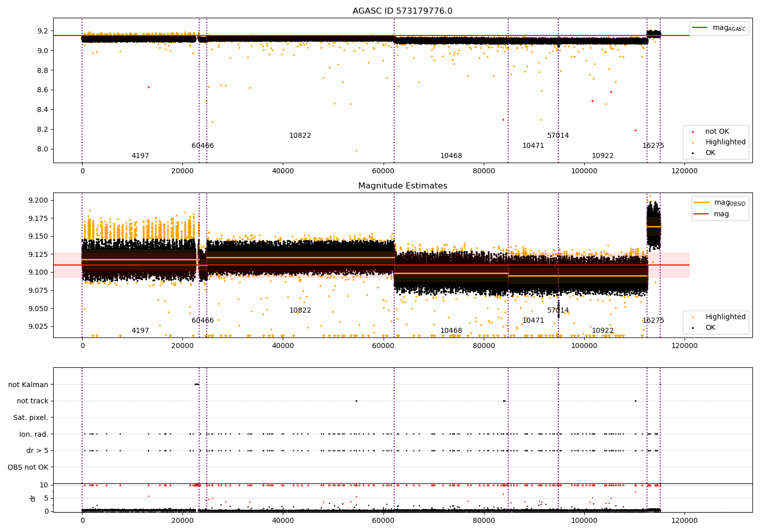Click the 5 tick on the dr axis
Image resolution: width=760 pixels, height=532 pixels.
[x=47, y=498]
